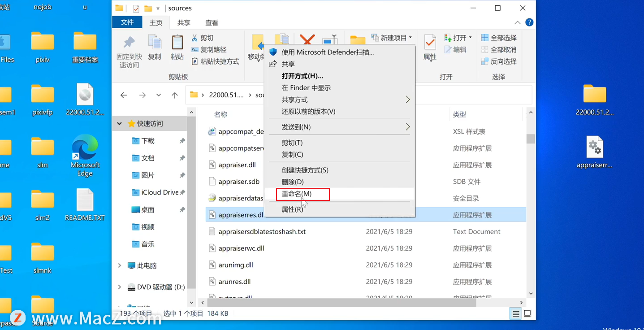Viewport: 644px width, 330px height.
Task: Switch to the 共享 (Share) ribbon tab
Action: pos(184,22)
